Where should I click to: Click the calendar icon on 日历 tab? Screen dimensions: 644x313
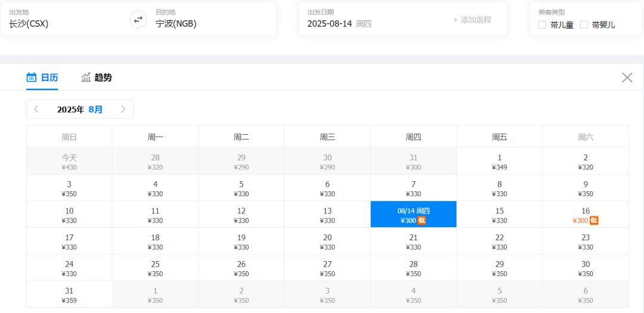click(31, 77)
